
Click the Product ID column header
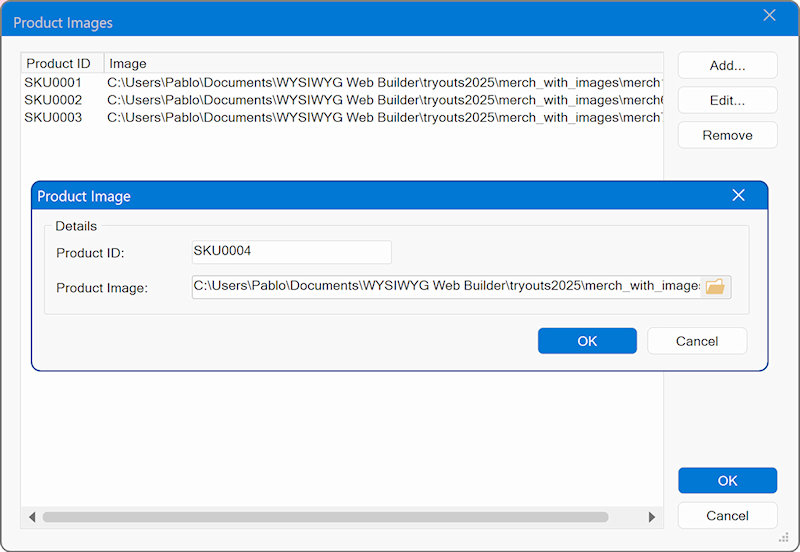click(63, 63)
